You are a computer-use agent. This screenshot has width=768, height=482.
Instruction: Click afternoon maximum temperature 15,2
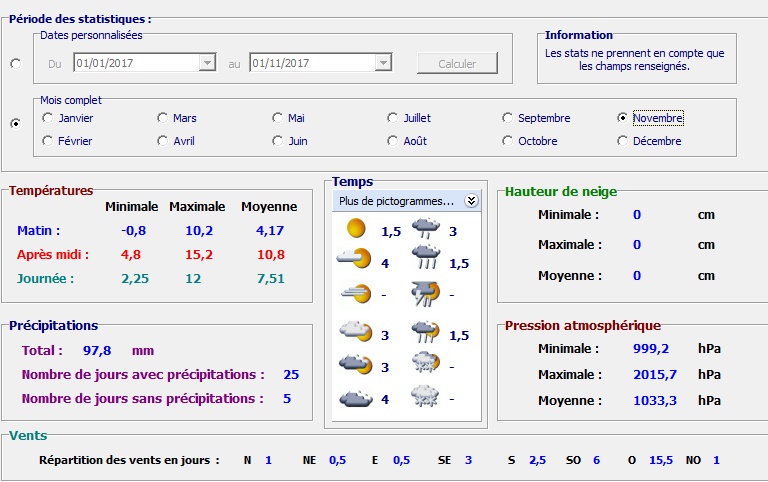(x=199, y=255)
